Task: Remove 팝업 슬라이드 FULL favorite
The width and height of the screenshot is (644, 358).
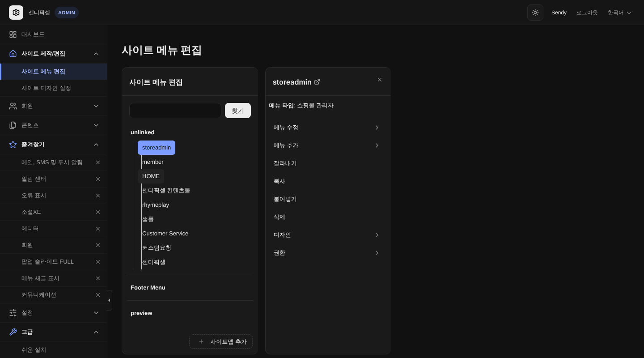Action: (98, 262)
